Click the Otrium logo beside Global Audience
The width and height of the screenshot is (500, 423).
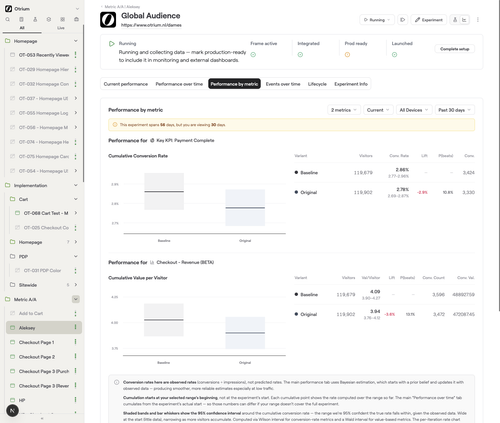click(x=108, y=20)
